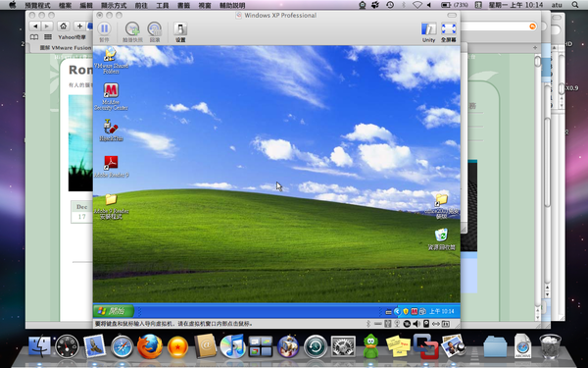
Task: Open Spotlight search icon
Action: (575, 5)
